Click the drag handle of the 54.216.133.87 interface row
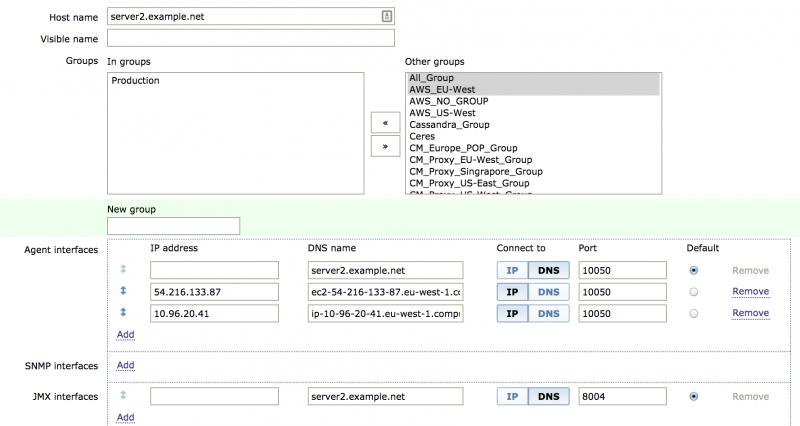The height and width of the screenshot is (426, 800). (x=124, y=291)
